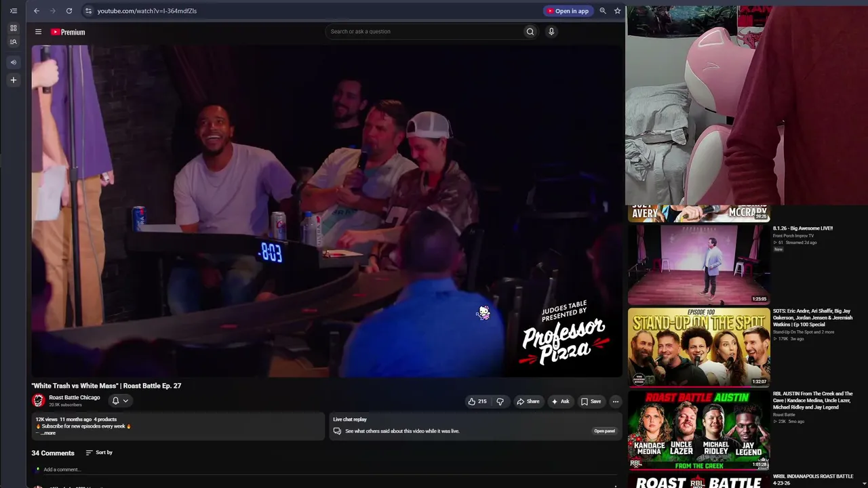Save the video to a playlist
Screen dimensions: 868x488
pos(591,401)
